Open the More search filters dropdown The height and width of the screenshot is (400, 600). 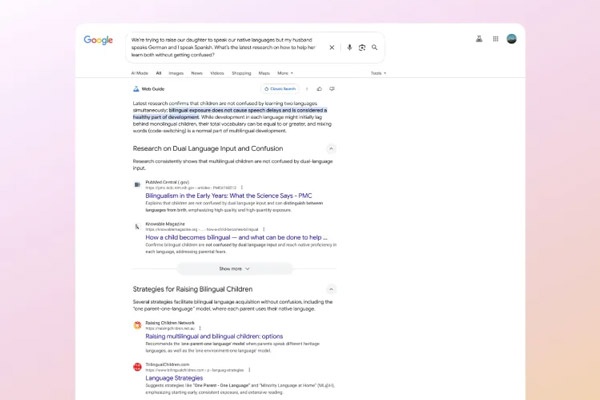pyautogui.click(x=285, y=73)
